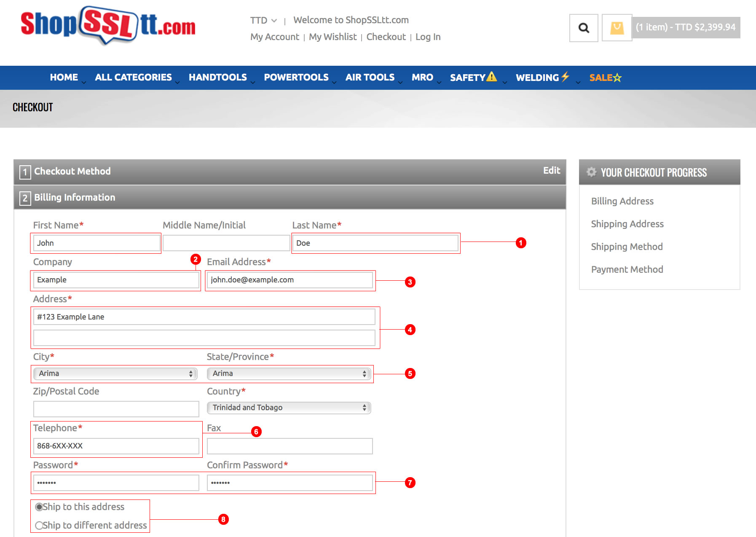Open the Country dropdown
756x537 pixels.
[289, 408]
